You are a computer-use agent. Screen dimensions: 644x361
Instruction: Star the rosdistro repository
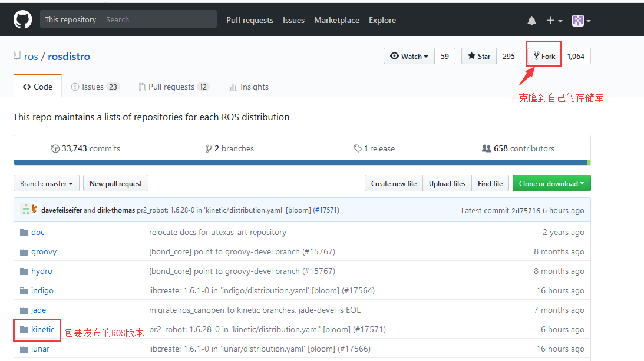tap(479, 57)
